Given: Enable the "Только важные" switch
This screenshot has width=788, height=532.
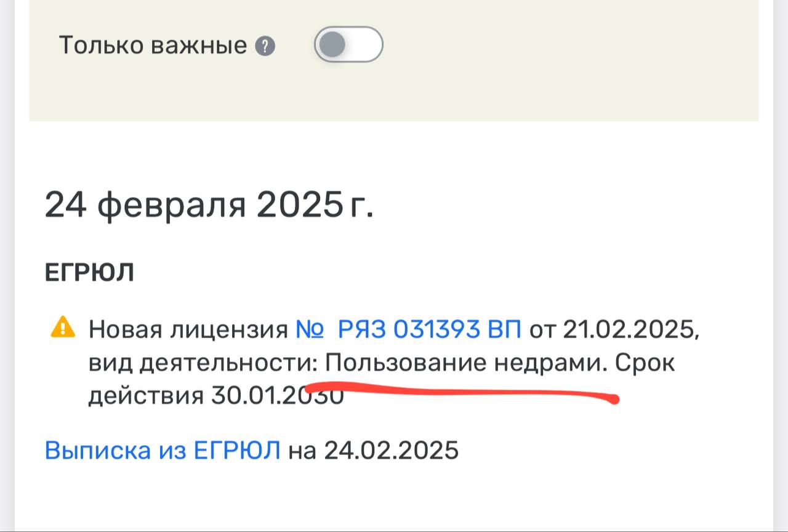Looking at the screenshot, I should pos(348,45).
